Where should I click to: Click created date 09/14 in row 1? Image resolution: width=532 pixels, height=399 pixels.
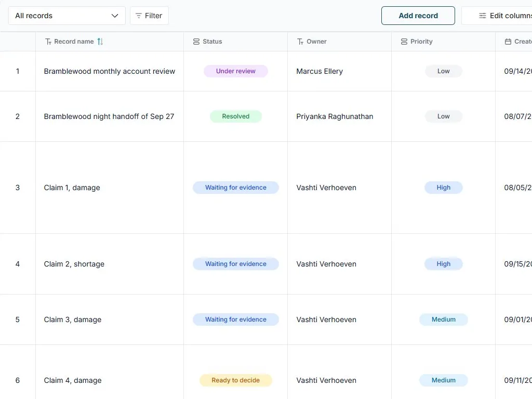(518, 71)
